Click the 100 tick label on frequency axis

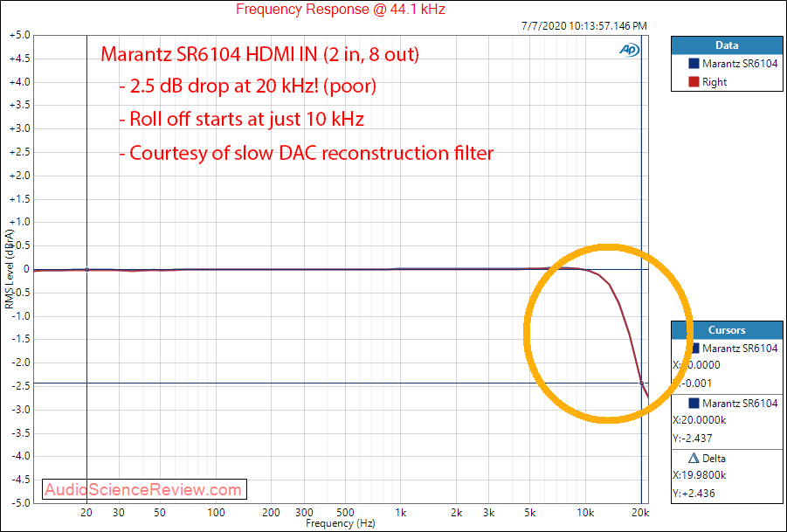point(216,513)
